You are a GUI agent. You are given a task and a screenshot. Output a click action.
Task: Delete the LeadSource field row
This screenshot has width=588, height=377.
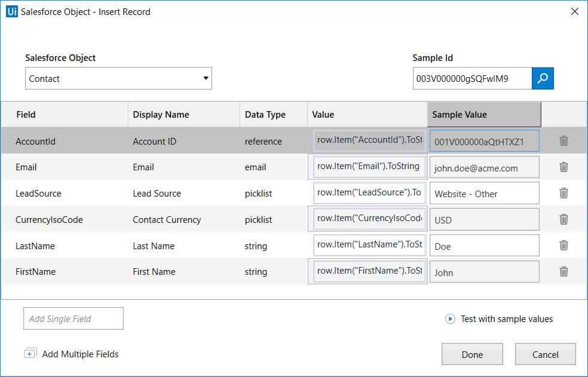pos(563,193)
